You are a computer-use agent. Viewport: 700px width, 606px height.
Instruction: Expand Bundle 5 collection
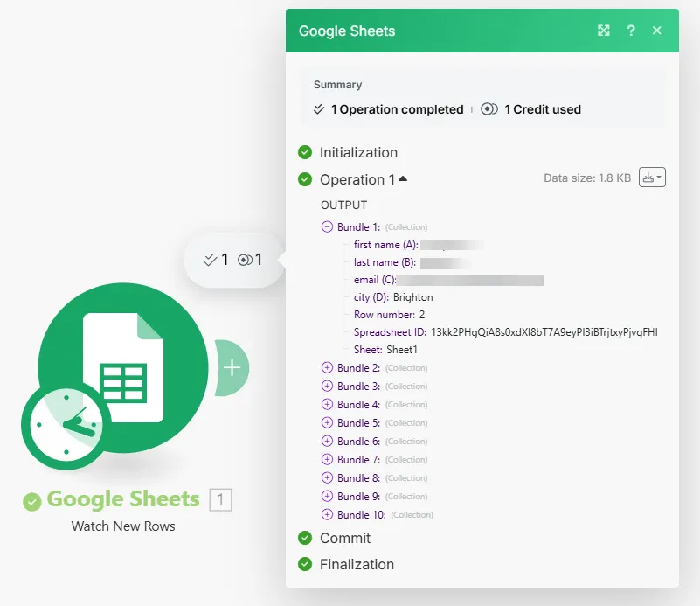327,422
